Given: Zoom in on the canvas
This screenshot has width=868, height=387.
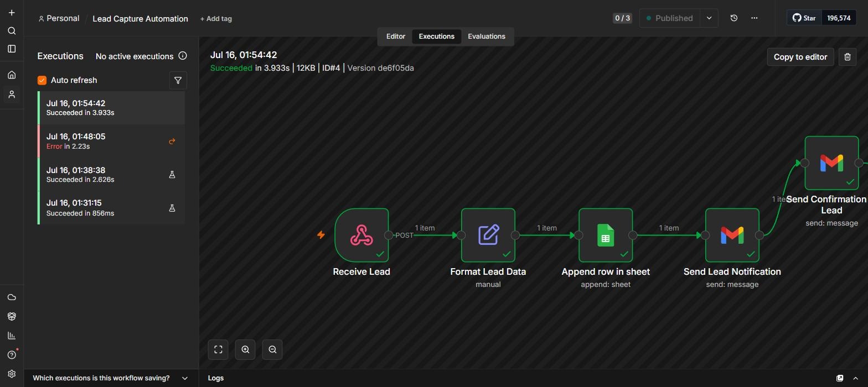Looking at the screenshot, I should click(x=245, y=349).
